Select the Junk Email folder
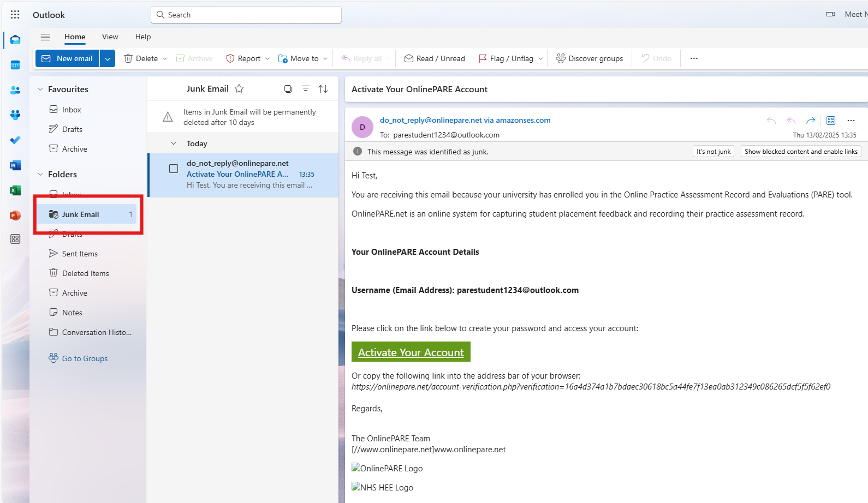The width and height of the screenshot is (868, 503). [x=87, y=214]
